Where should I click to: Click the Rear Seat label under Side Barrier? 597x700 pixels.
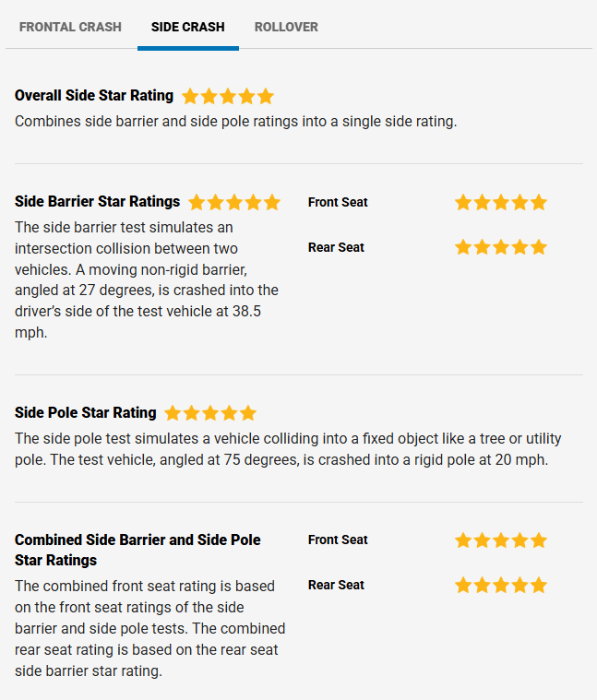336,247
